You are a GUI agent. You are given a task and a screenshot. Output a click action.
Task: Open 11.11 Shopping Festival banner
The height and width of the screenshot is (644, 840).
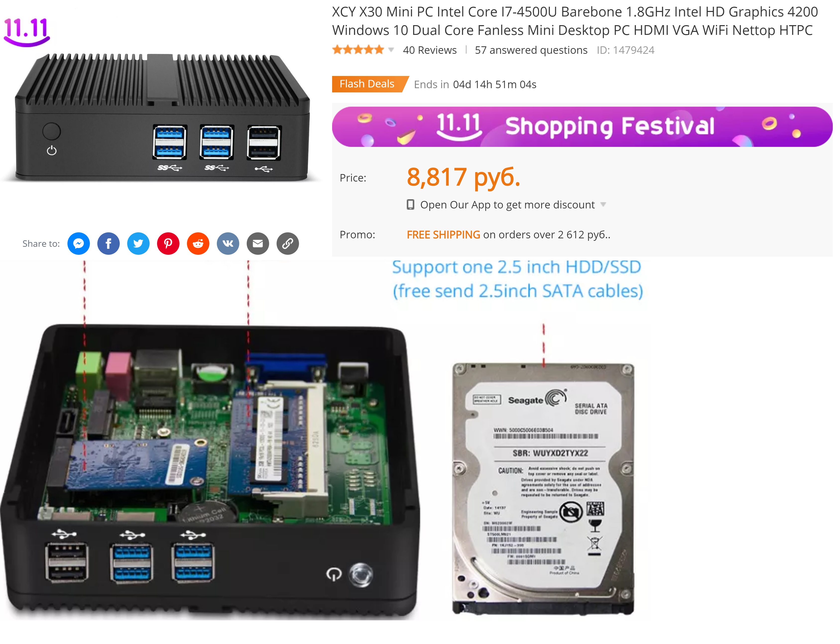pyautogui.click(x=582, y=127)
